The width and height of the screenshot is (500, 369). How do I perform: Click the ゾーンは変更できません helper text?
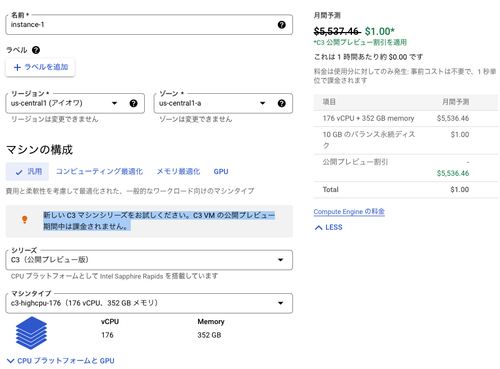[x=195, y=119]
